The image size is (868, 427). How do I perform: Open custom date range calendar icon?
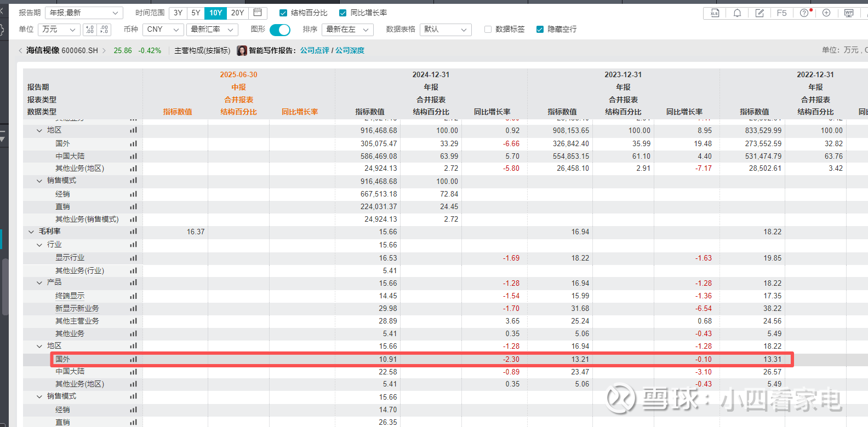point(258,13)
